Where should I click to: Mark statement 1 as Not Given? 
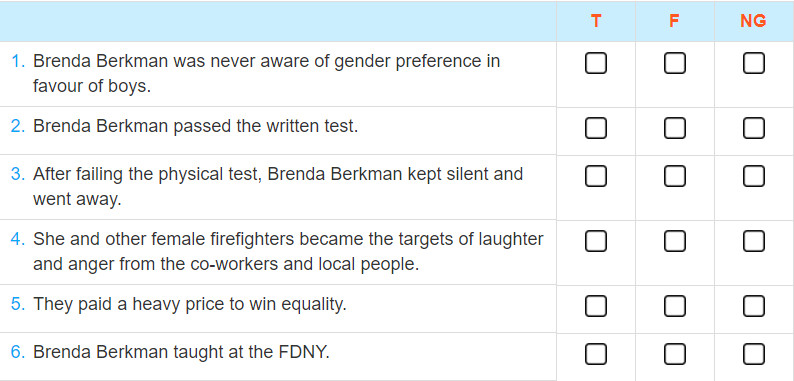coord(753,63)
